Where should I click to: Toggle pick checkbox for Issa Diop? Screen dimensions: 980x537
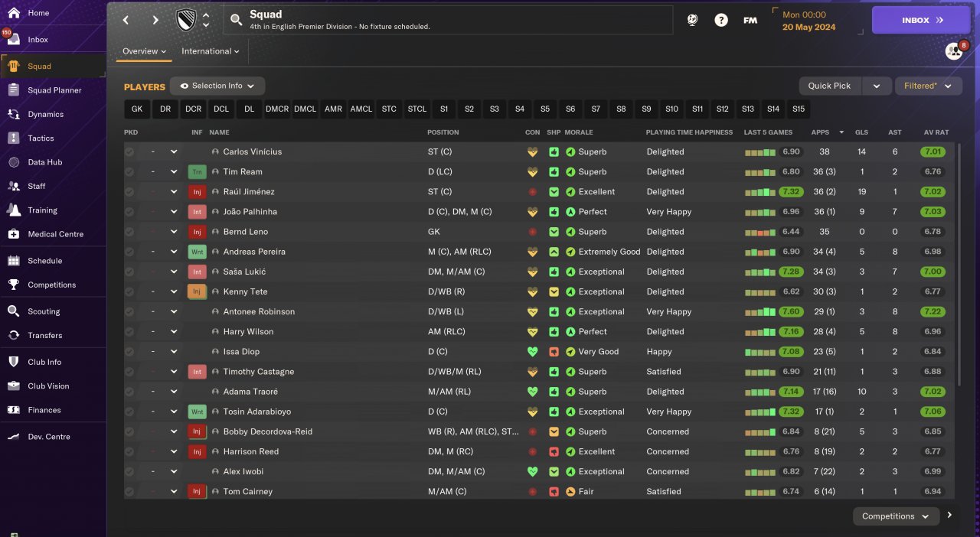[x=129, y=352]
